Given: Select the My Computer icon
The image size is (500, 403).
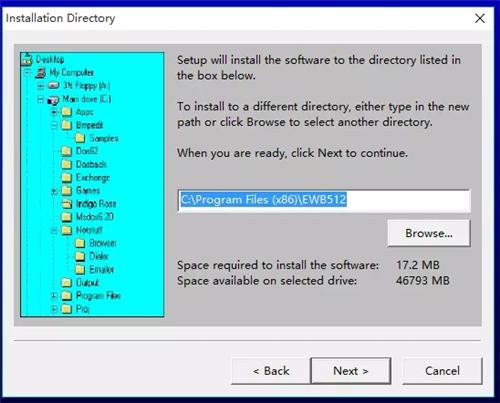Looking at the screenshot, I should click(41, 72).
